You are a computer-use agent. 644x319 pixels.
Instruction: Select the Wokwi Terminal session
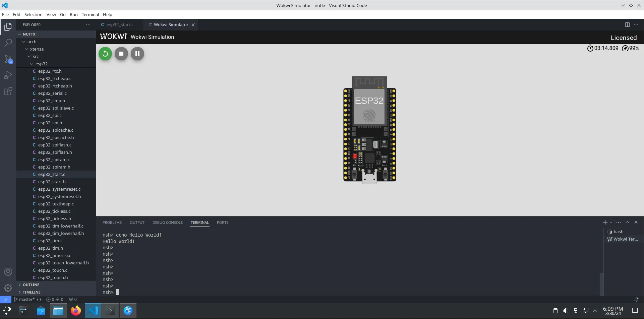[x=624, y=239]
